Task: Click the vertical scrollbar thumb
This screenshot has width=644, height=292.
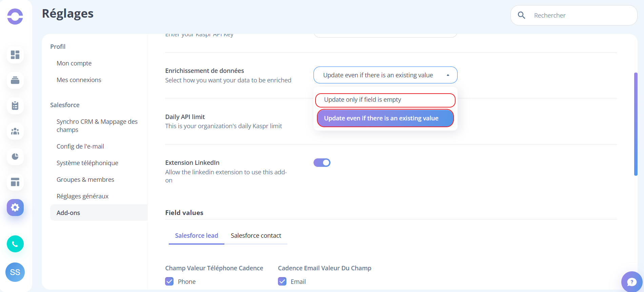Action: click(x=636, y=124)
